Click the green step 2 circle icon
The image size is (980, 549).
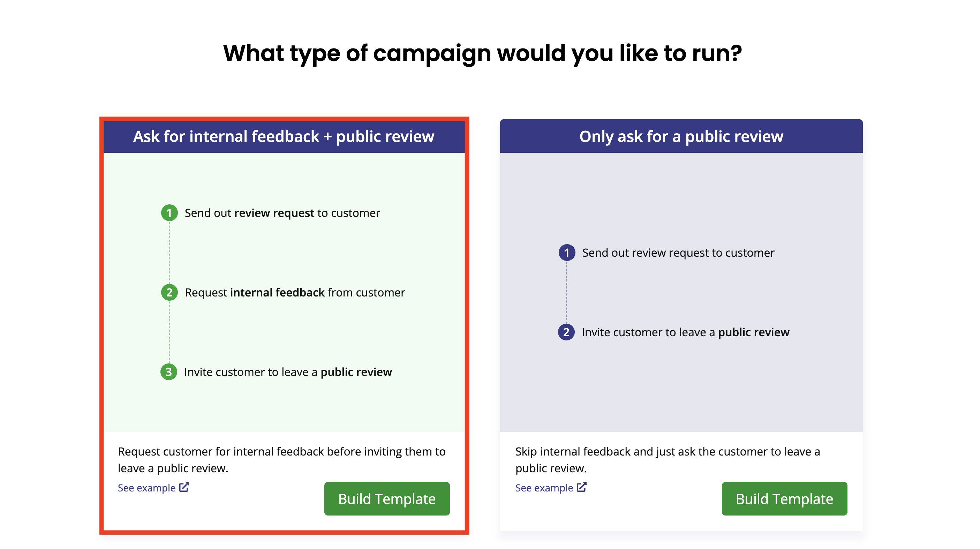click(169, 292)
